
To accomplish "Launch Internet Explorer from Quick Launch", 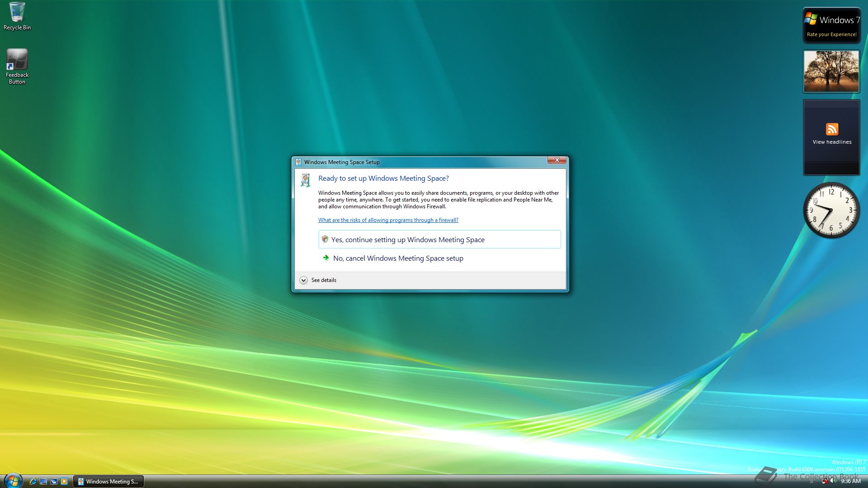I will pos(33,482).
